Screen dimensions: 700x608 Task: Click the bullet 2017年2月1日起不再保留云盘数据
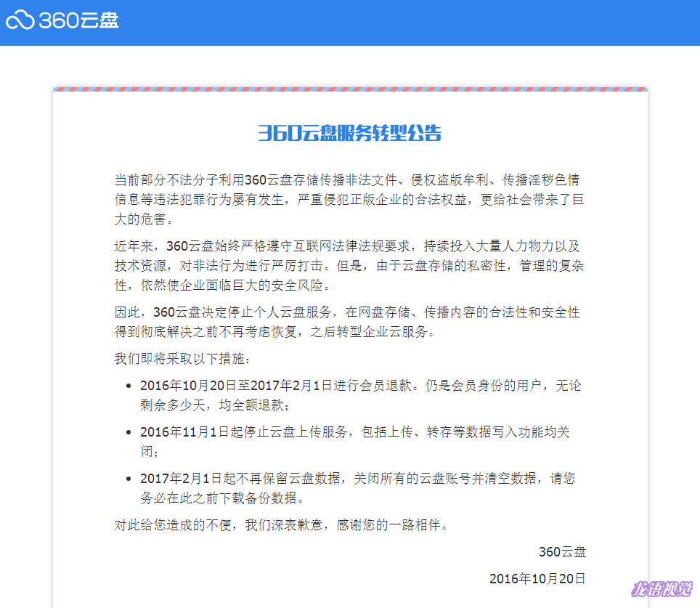pyautogui.click(x=357, y=488)
